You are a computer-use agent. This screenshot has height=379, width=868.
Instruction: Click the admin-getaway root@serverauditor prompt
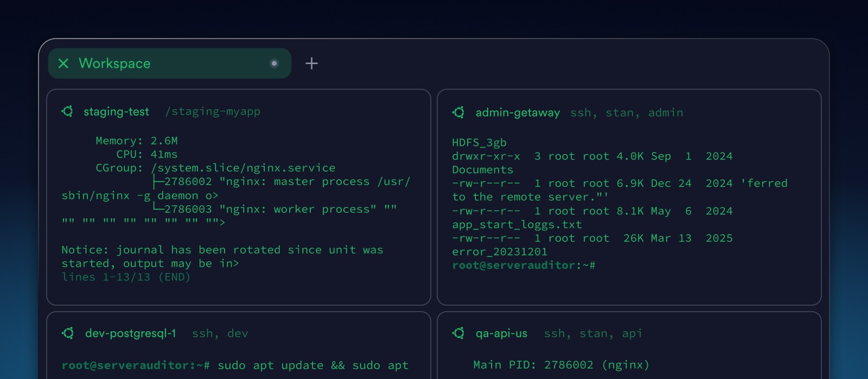pos(524,266)
